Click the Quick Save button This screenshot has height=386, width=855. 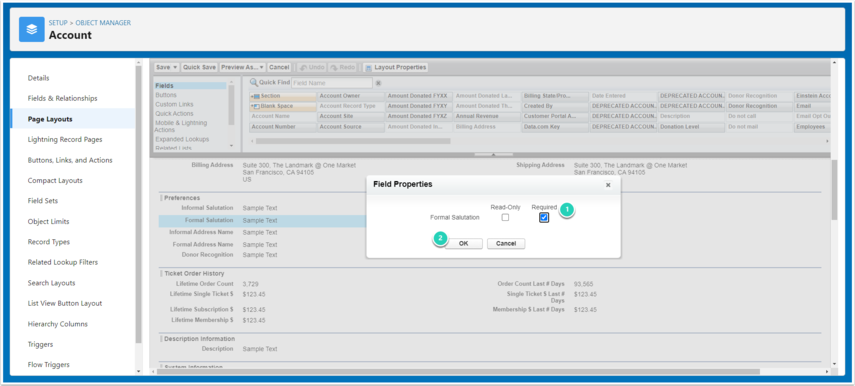click(200, 68)
